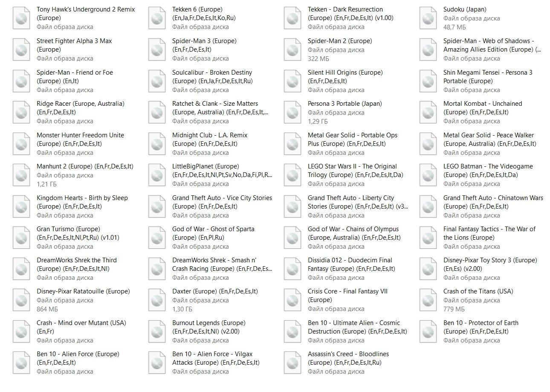This screenshot has width=550, height=392.
Task: Click the '864 МБ' size under Ratatouille
Action: pyautogui.click(x=47, y=309)
